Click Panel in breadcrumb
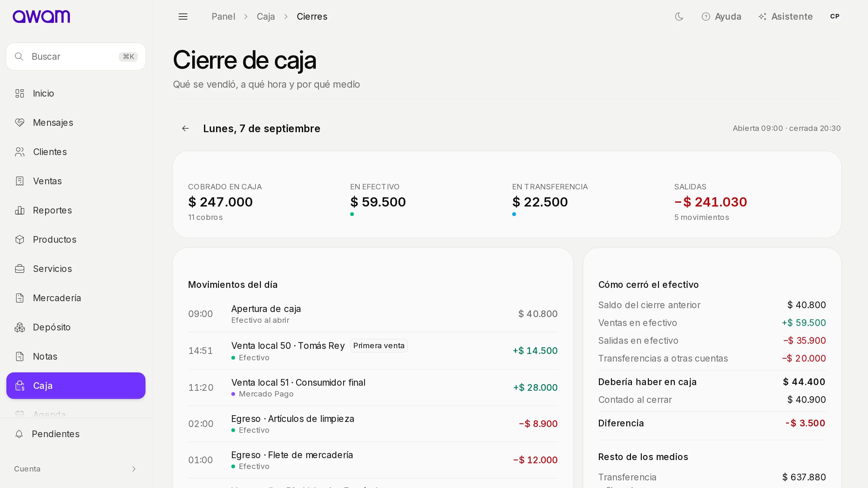 click(x=223, y=17)
